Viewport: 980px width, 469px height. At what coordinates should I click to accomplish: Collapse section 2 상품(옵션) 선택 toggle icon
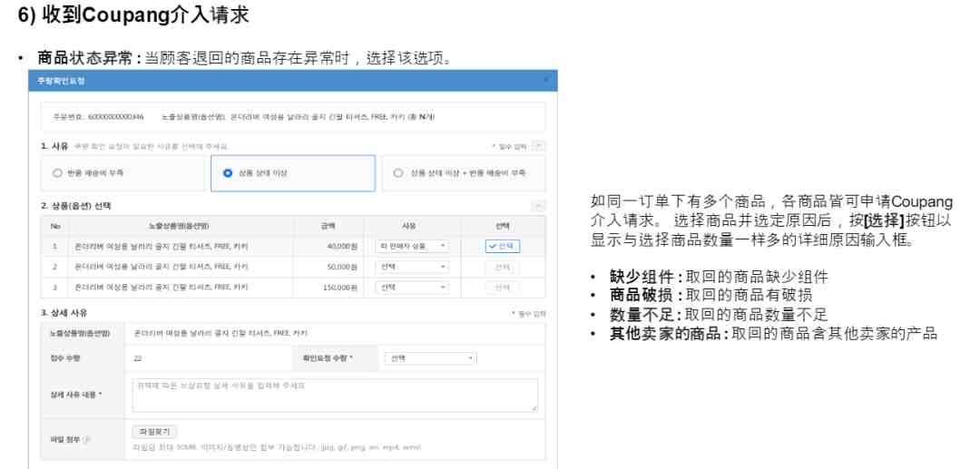539,206
